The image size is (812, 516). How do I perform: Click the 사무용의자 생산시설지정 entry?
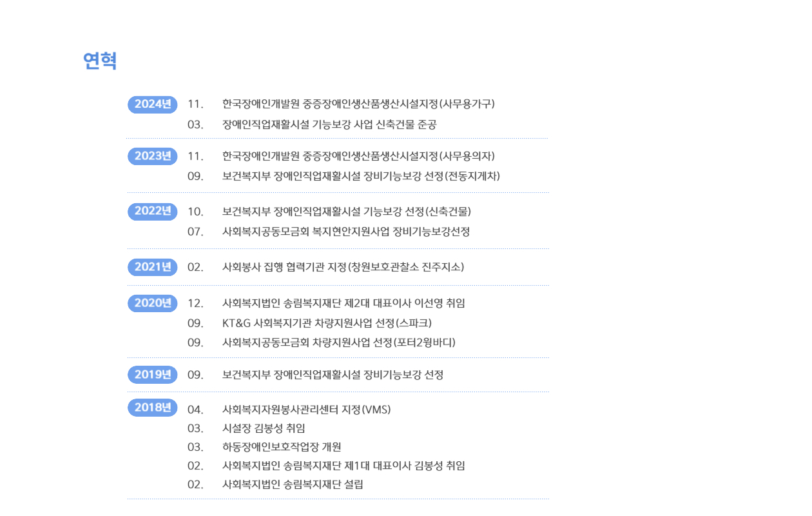pyautogui.click(x=358, y=156)
